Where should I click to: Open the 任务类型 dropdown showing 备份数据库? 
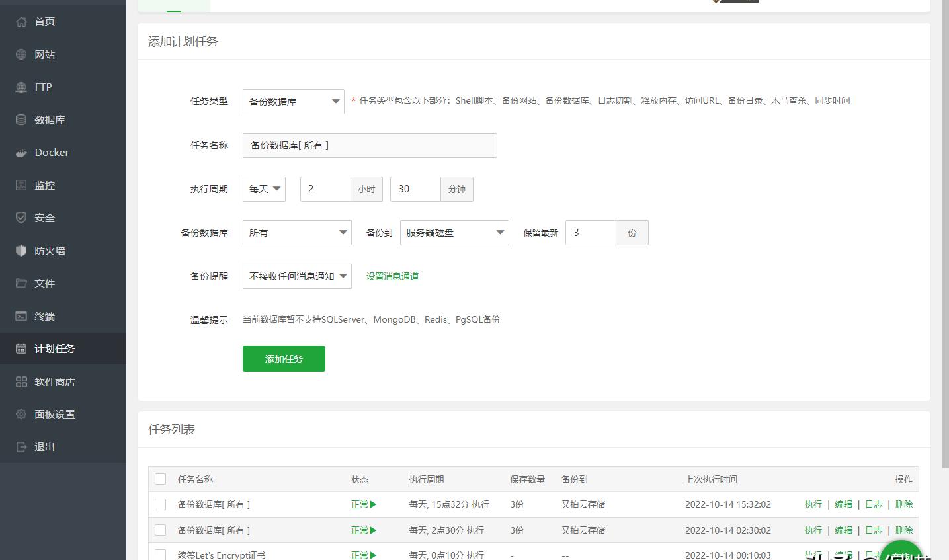[294, 101]
